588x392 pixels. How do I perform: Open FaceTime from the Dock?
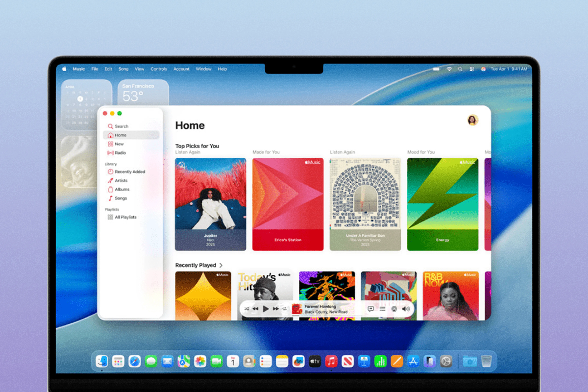coord(217,361)
